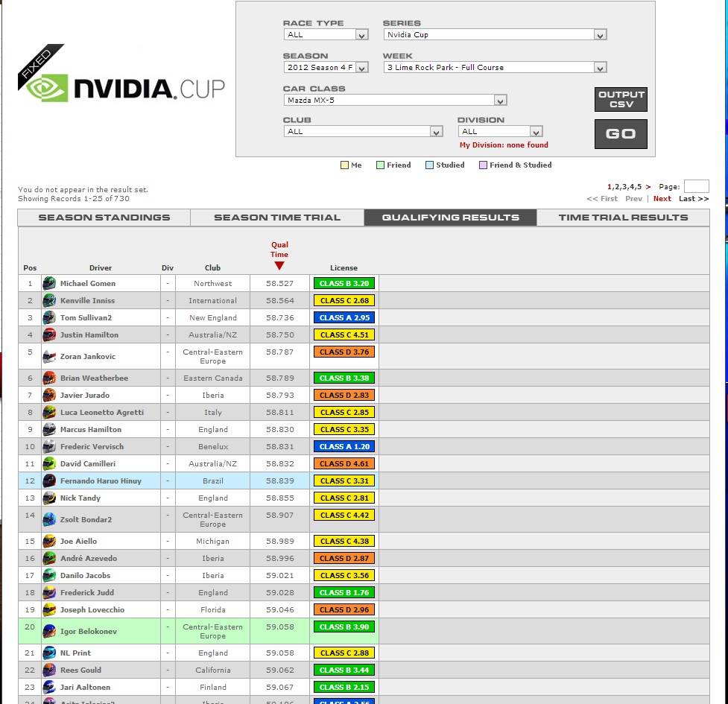Go to the Next results page link
Viewport: 728px width, 704px height.
coord(662,199)
